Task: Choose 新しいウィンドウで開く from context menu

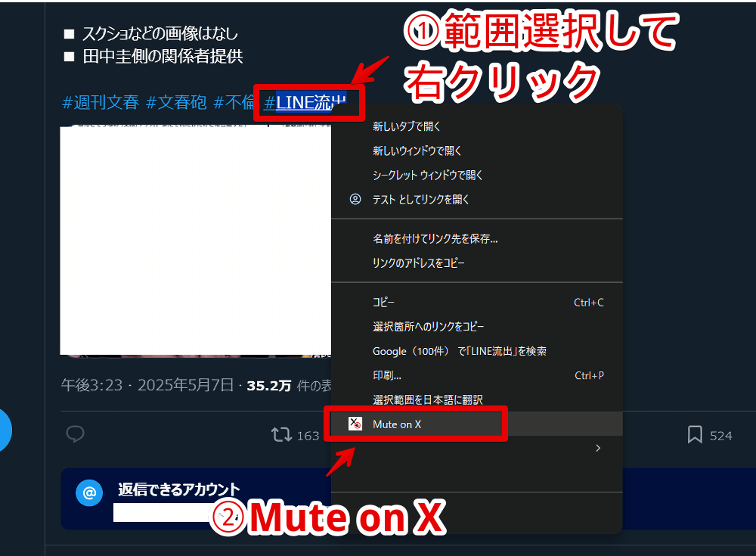Action: pyautogui.click(x=477, y=151)
